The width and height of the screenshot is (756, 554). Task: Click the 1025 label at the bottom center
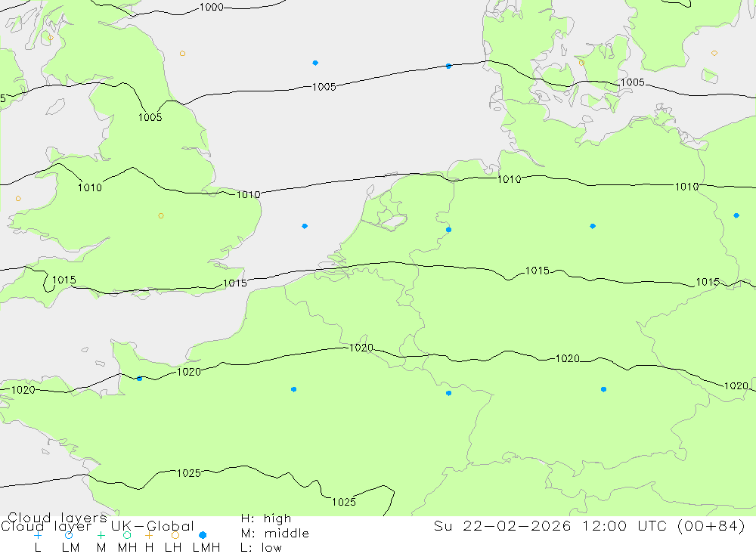[344, 503]
